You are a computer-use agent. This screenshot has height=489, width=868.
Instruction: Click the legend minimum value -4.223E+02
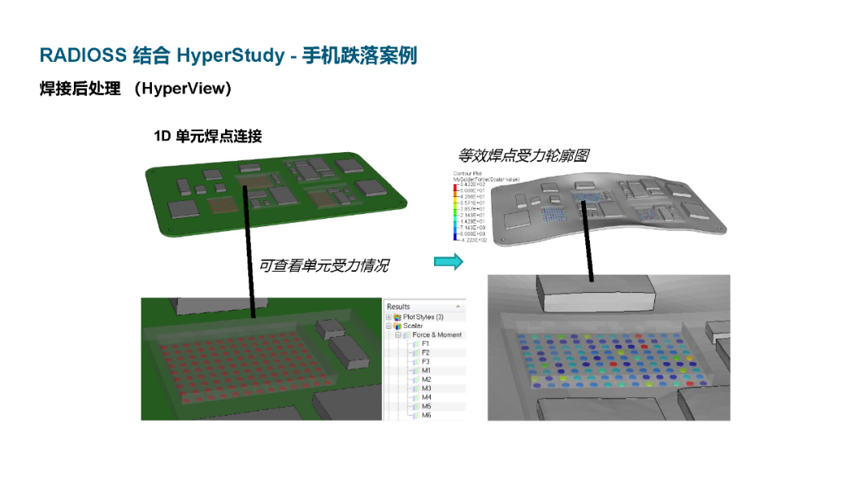pyautogui.click(x=473, y=240)
